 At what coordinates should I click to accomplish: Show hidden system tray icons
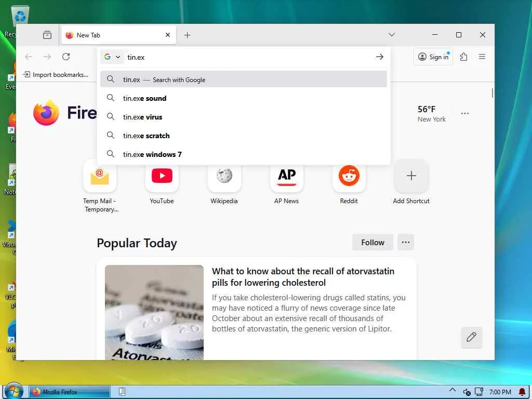point(453,390)
